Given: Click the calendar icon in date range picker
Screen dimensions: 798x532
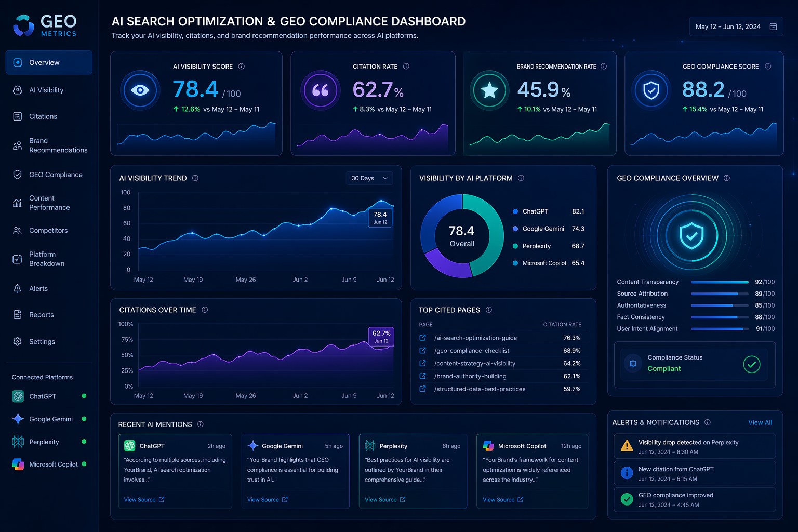Looking at the screenshot, I should coord(773,26).
